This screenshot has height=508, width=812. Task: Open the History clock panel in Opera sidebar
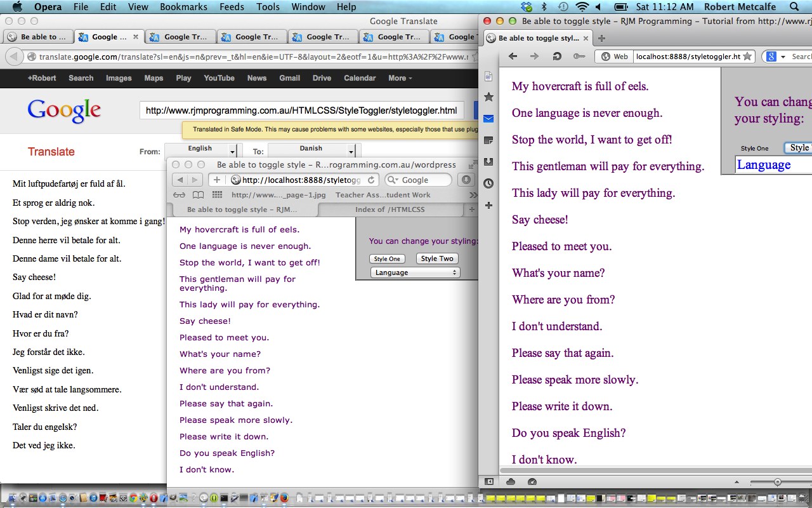pyautogui.click(x=488, y=184)
